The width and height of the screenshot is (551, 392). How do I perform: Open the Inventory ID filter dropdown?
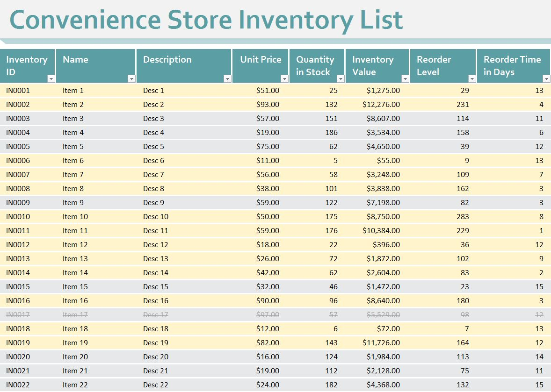[51, 79]
